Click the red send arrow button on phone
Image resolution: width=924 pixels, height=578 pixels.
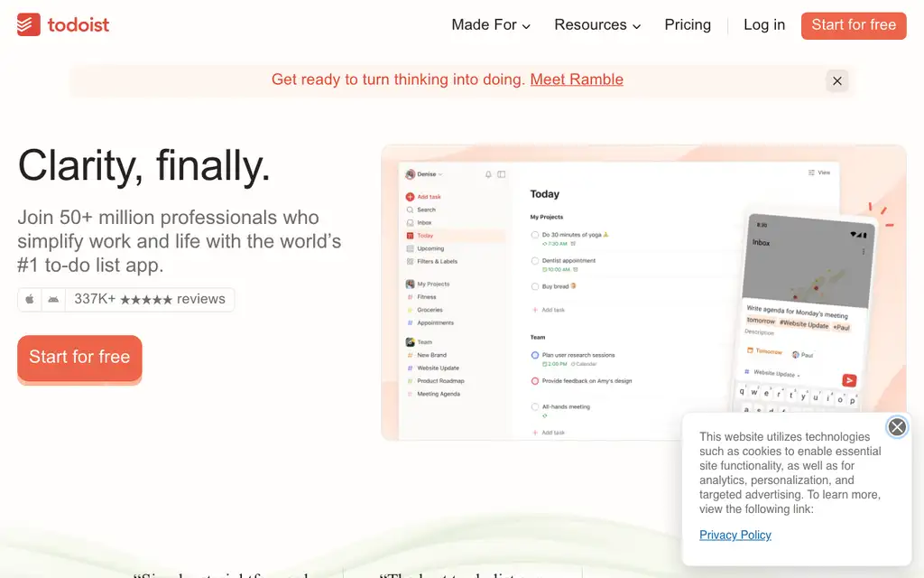pos(848,380)
